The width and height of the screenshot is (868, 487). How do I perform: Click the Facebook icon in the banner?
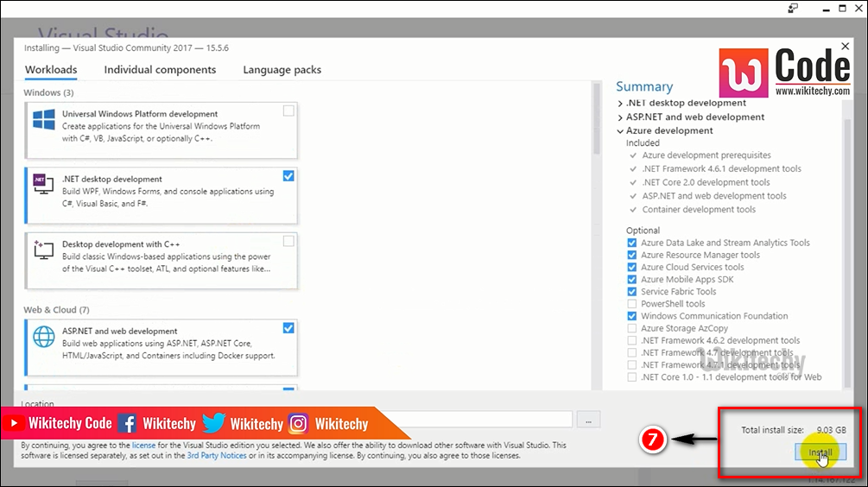[127, 423]
